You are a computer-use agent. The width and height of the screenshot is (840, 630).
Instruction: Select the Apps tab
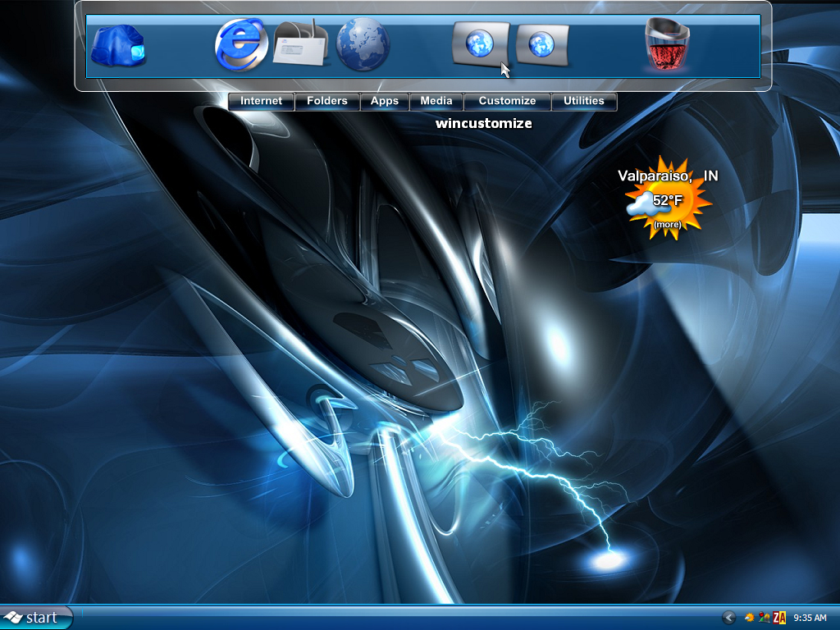[x=384, y=101]
